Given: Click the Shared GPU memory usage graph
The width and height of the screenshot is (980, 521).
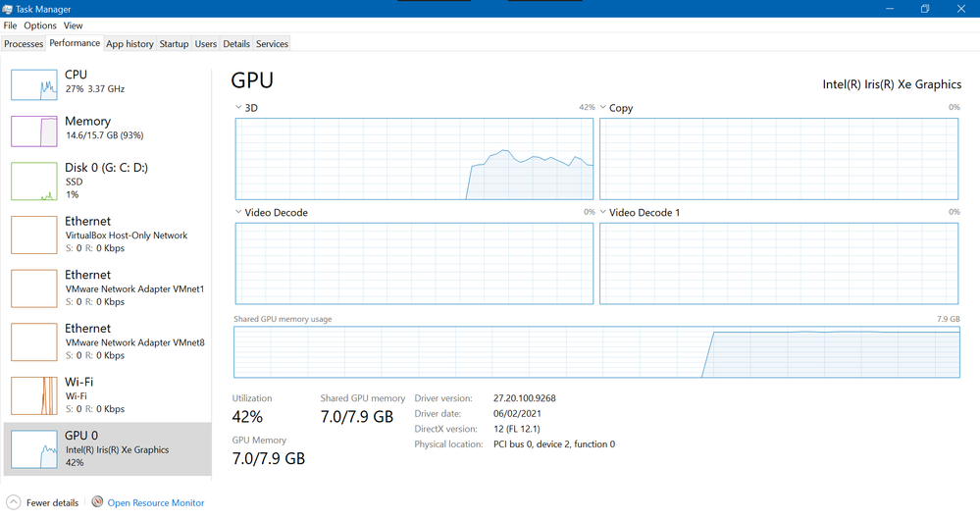Looking at the screenshot, I should point(596,351).
